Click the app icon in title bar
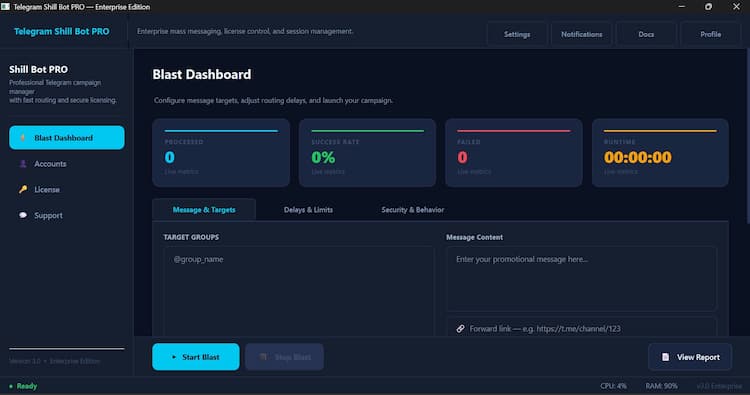This screenshot has height=395, width=750. pyautogui.click(x=5, y=7)
